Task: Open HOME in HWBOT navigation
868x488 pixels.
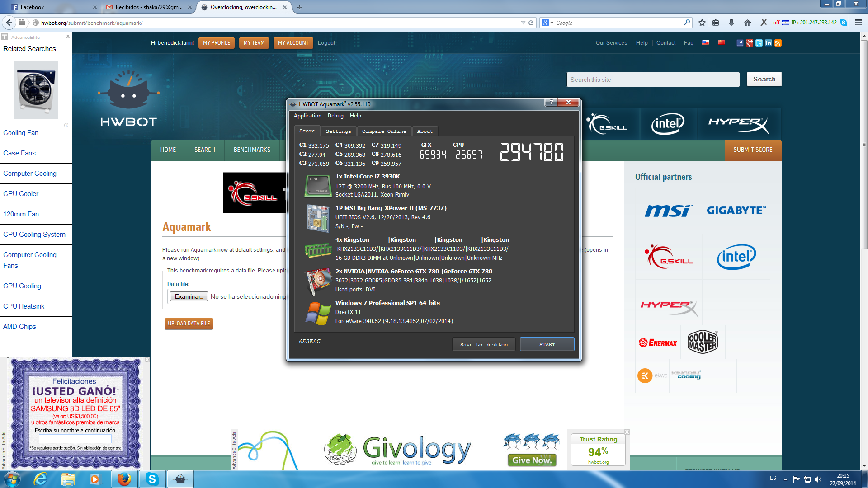Action: tap(168, 150)
